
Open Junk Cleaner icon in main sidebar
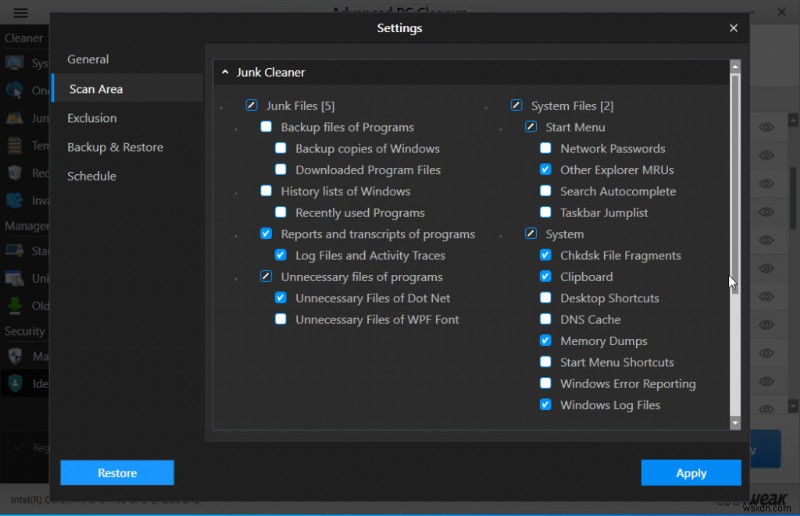(14, 118)
